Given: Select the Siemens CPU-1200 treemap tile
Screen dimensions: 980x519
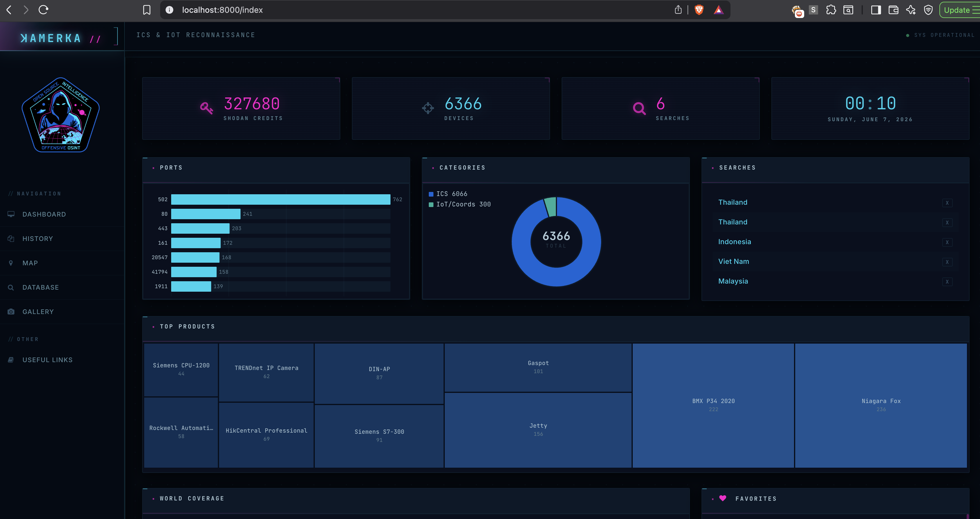Looking at the screenshot, I should pos(181,370).
